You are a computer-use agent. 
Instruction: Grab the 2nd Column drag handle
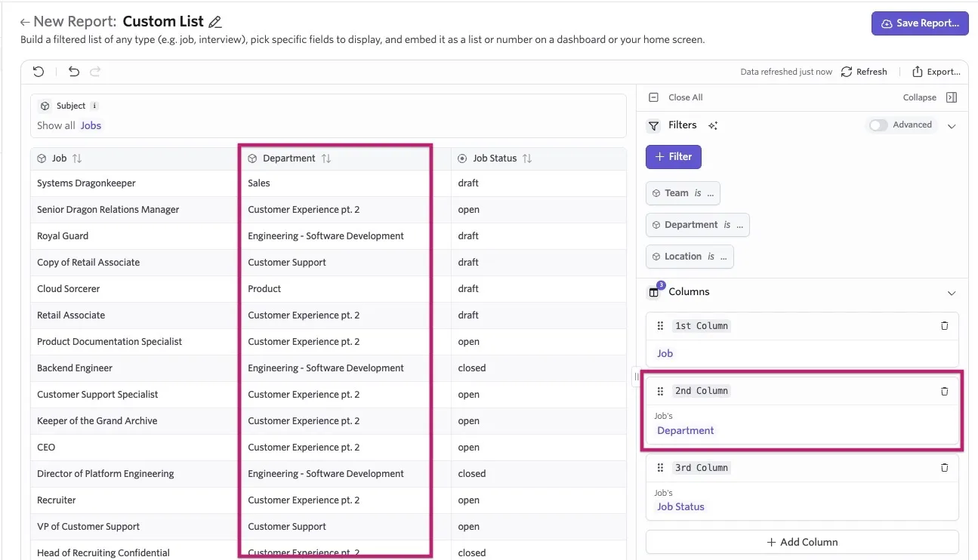660,391
